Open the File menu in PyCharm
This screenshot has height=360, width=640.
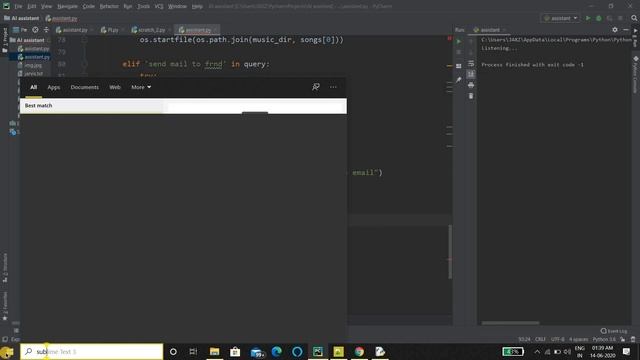point(18,7)
